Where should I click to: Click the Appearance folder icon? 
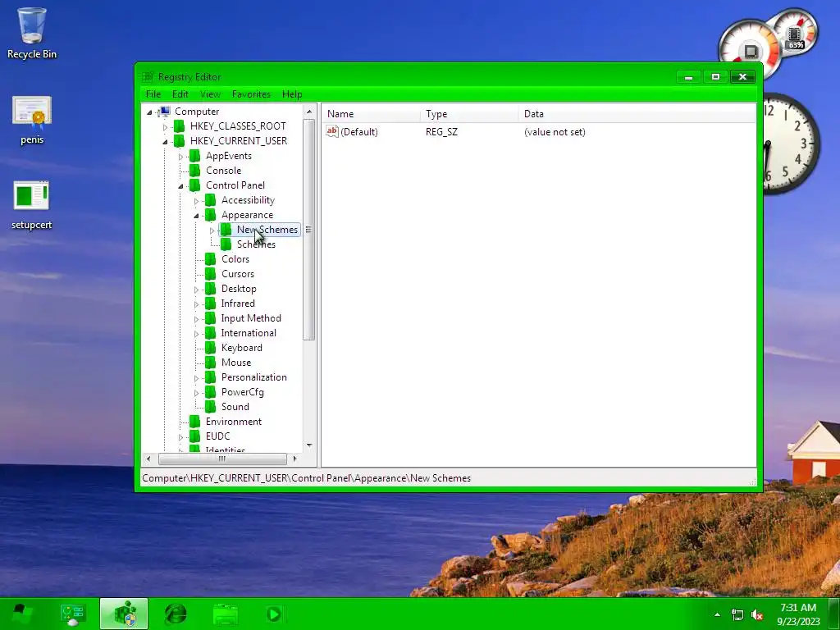pos(211,215)
